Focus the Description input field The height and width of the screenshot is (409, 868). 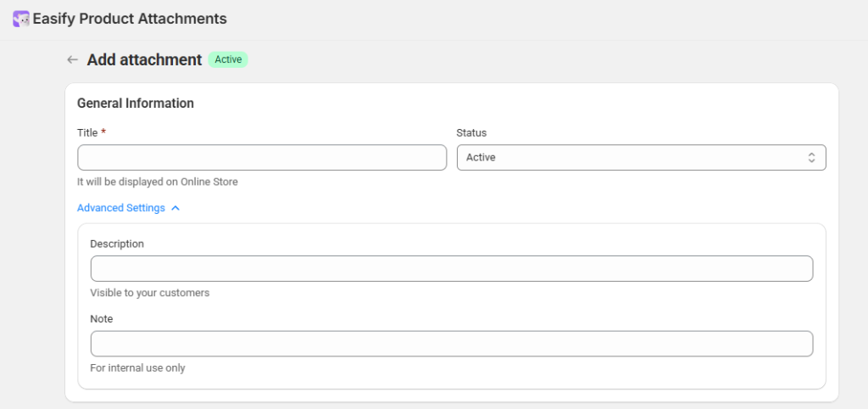click(x=452, y=268)
